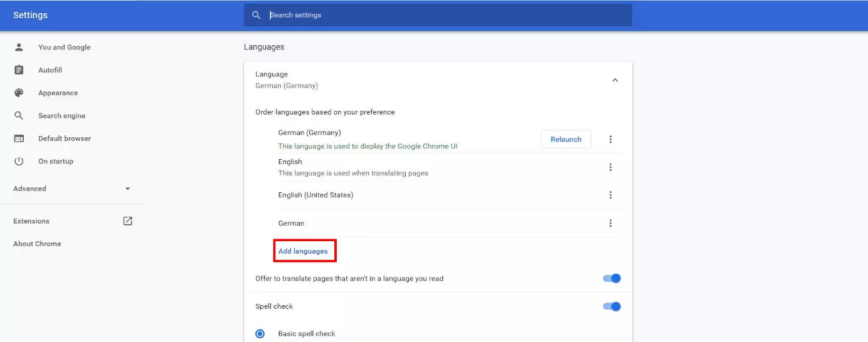Go to Appearance settings section

point(58,93)
